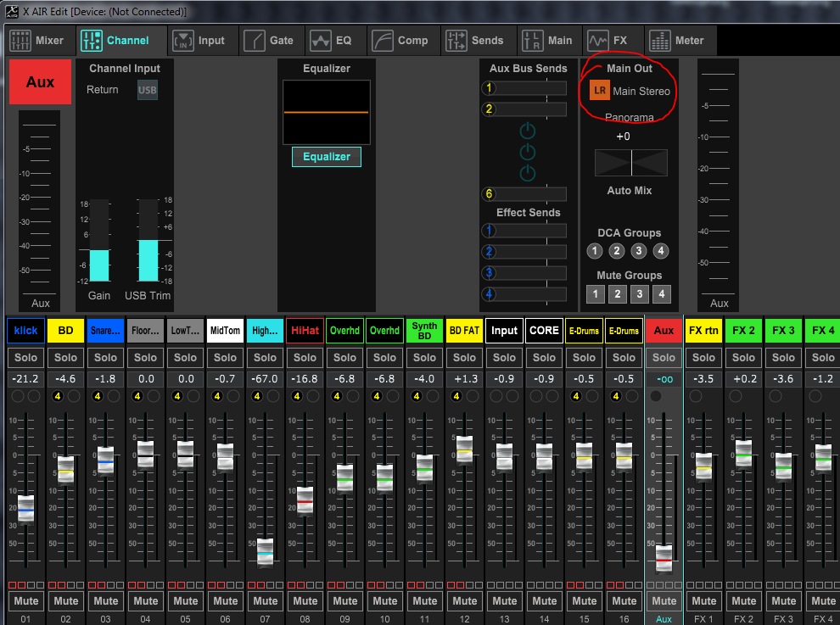Select the yellow BD channel label

pos(65,331)
